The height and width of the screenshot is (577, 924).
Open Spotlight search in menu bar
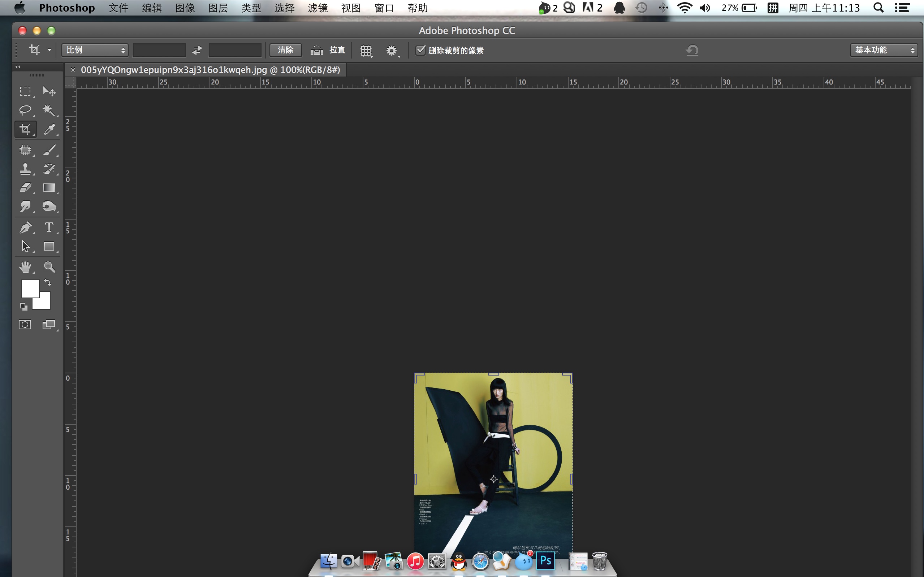pos(878,8)
